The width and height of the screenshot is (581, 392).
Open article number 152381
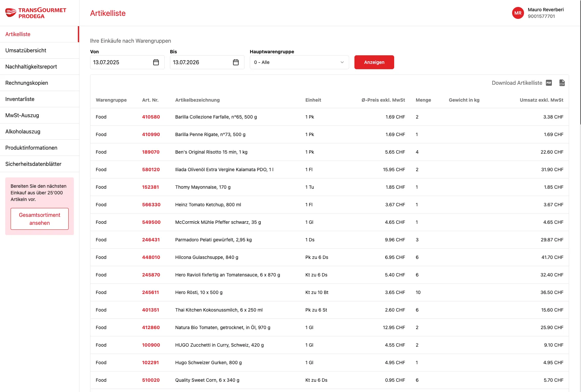[x=150, y=187]
